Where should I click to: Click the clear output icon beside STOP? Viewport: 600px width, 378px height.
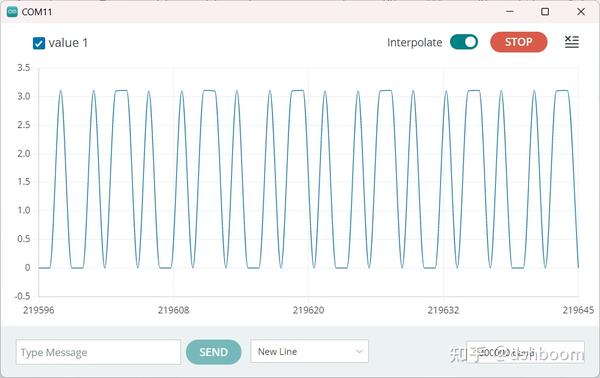(572, 42)
